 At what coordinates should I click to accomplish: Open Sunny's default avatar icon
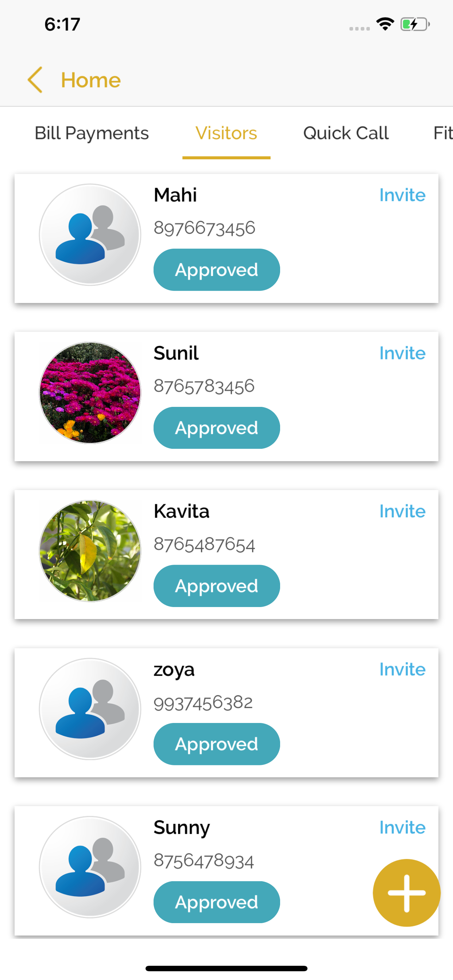pyautogui.click(x=90, y=867)
